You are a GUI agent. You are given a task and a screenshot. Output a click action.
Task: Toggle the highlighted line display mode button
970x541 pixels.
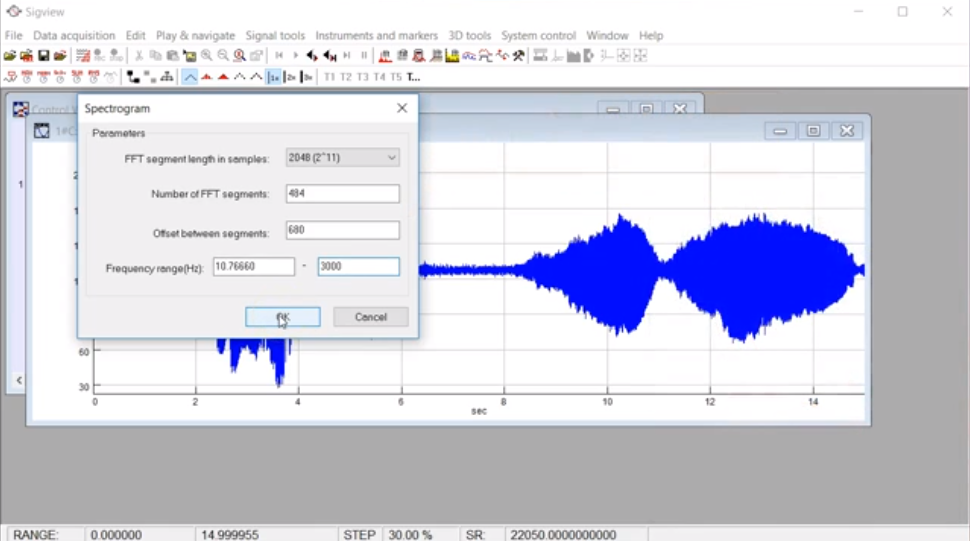[x=189, y=77]
